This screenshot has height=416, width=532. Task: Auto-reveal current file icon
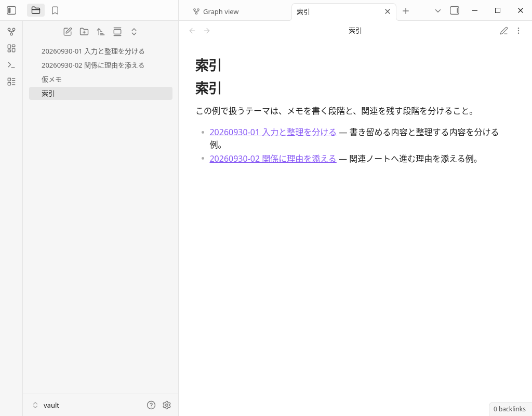(x=117, y=32)
